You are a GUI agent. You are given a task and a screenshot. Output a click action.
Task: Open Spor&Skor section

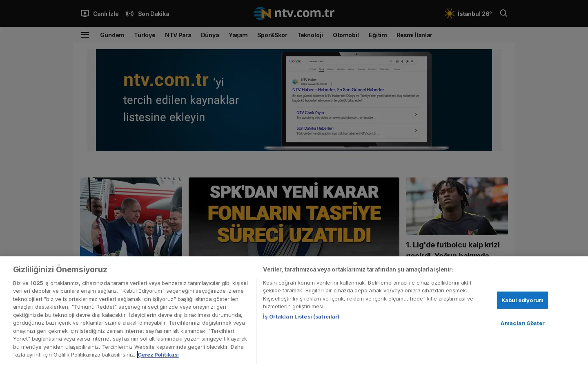(272, 35)
